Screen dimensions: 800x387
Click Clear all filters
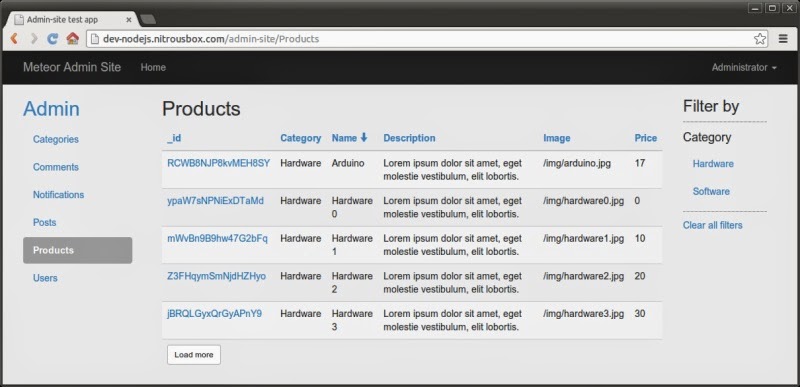[x=712, y=225]
